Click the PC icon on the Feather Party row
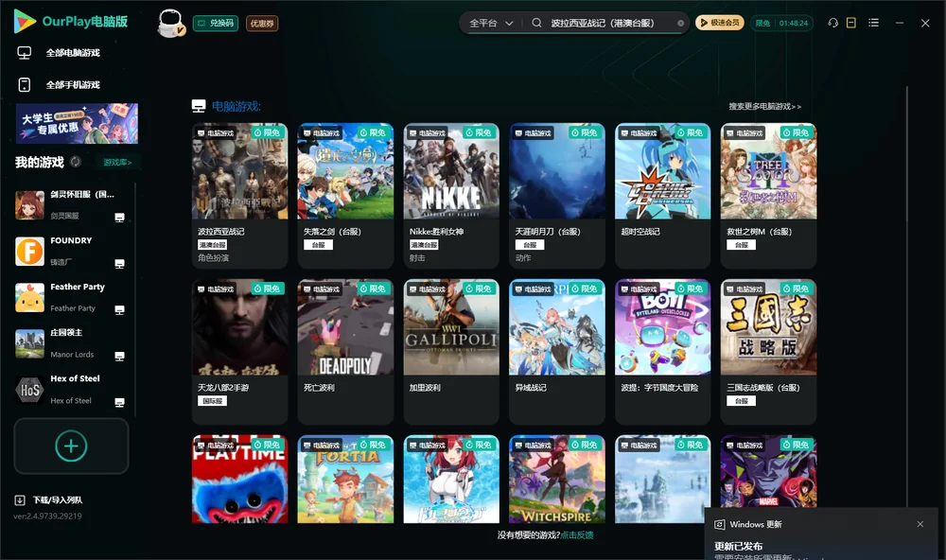The image size is (946, 560). 119,309
